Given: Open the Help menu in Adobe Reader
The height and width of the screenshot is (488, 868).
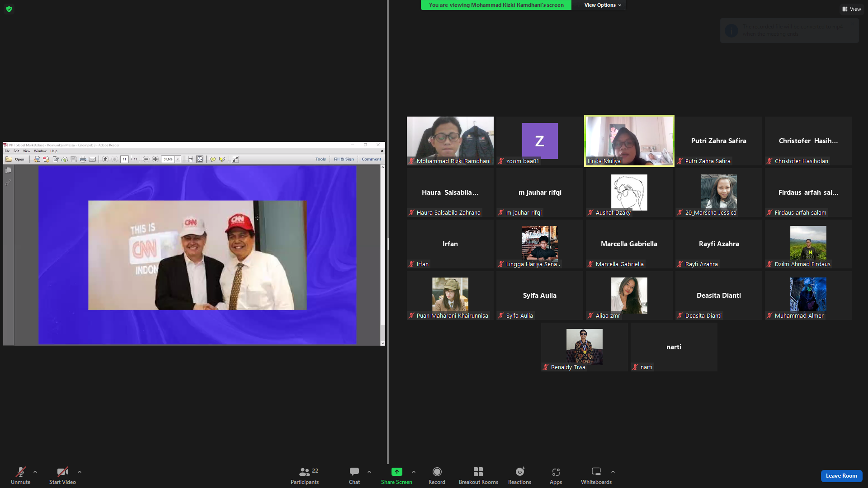Looking at the screenshot, I should coord(54,151).
